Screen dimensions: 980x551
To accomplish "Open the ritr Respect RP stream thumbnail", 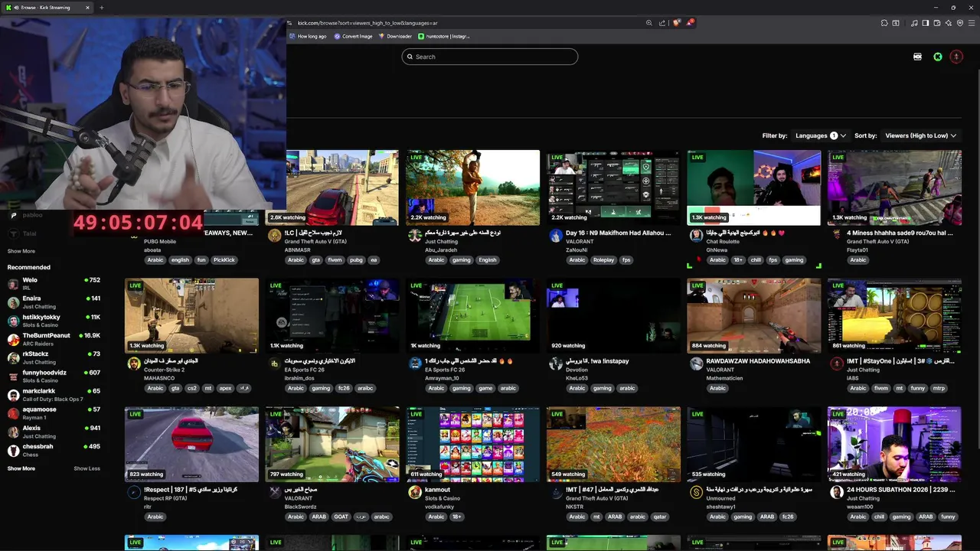I will [x=191, y=445].
